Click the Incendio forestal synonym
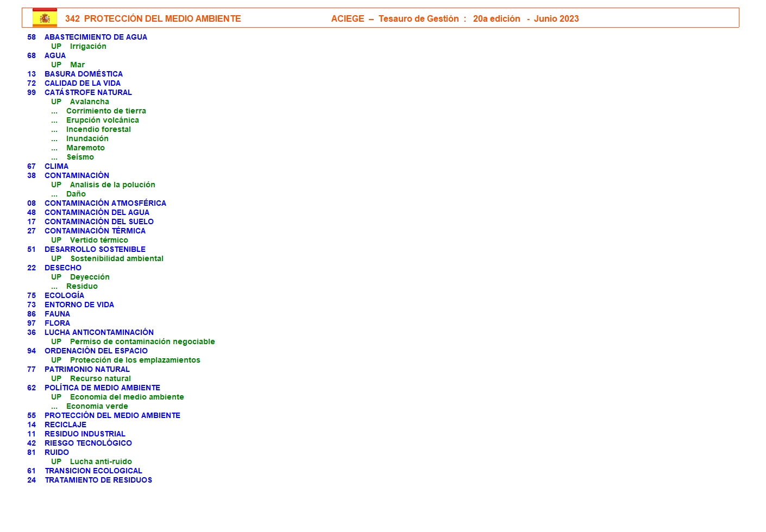The image size is (766, 532). (98, 129)
